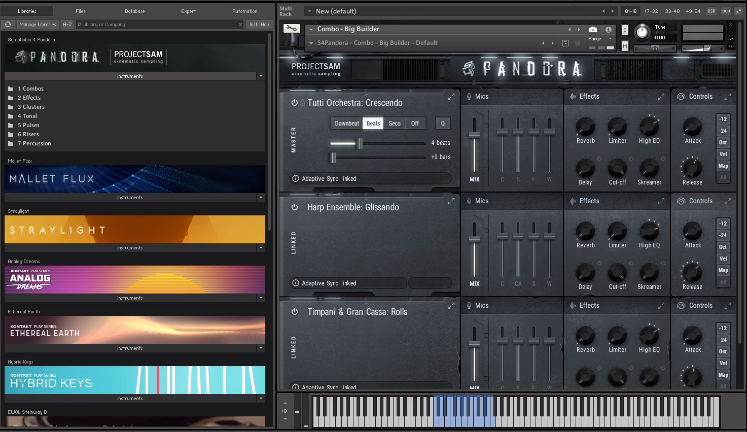
Task: Click the microphone icon in Tutti Mics header
Action: pyautogui.click(x=469, y=96)
